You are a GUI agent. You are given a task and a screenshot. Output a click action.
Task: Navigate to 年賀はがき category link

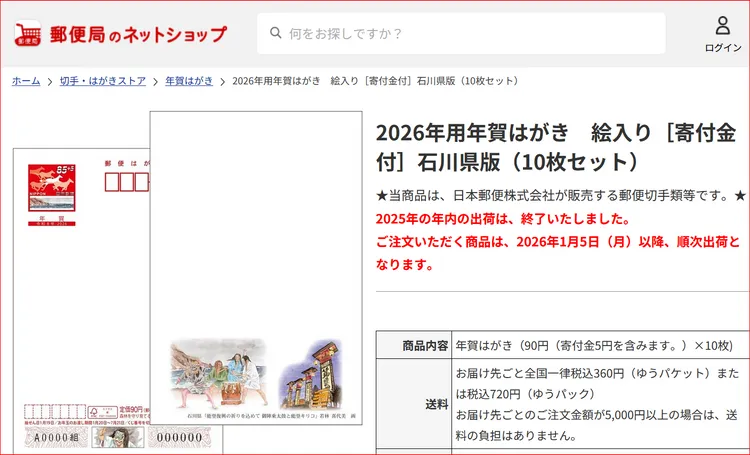[189, 81]
